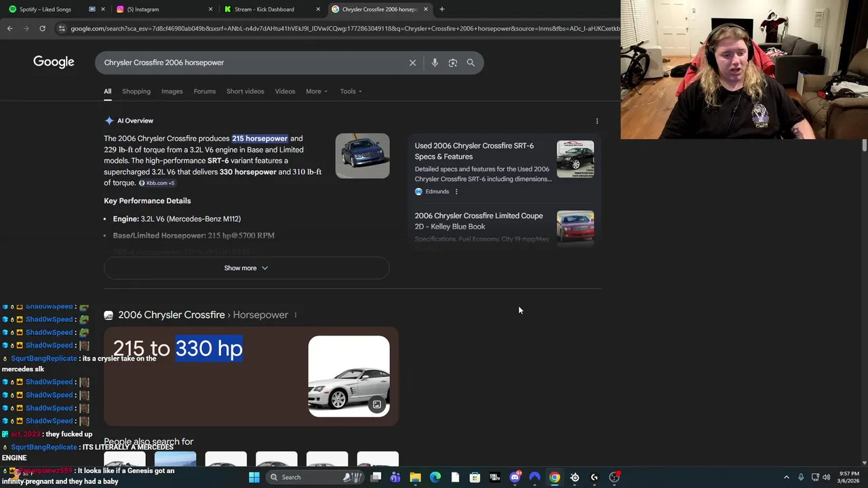Open the Tools dropdown
The height and width of the screenshot is (488, 868).
coord(351,91)
